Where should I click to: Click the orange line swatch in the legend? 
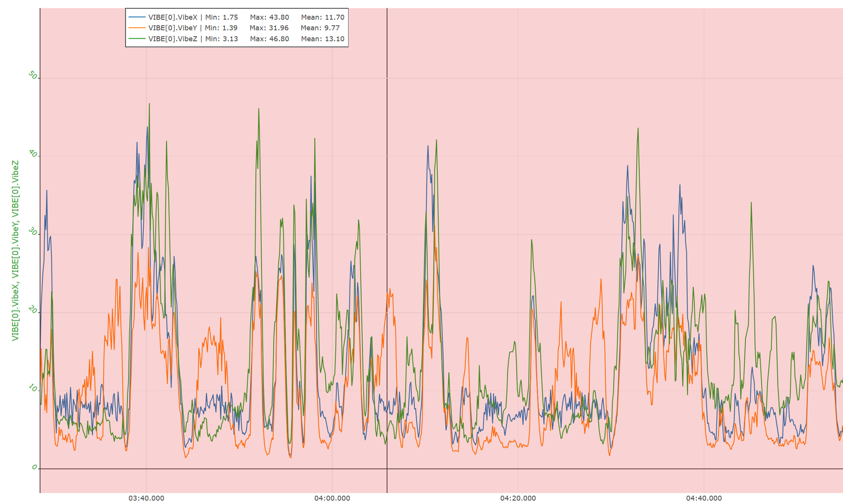tap(137, 28)
